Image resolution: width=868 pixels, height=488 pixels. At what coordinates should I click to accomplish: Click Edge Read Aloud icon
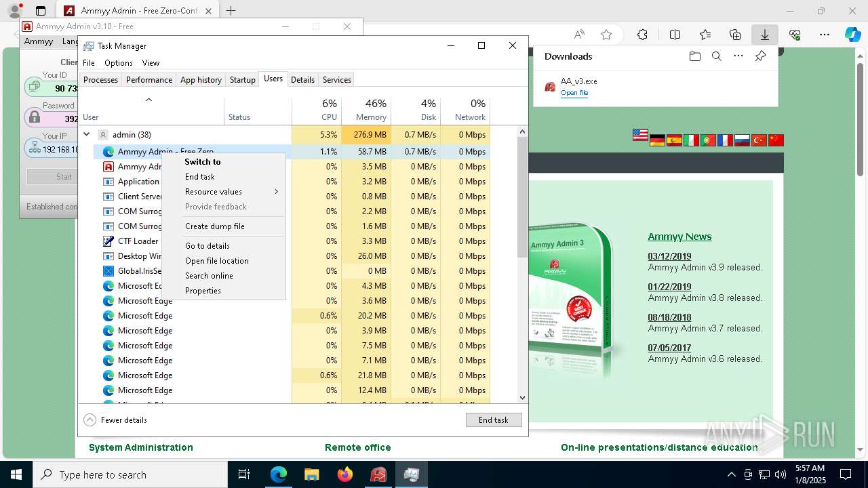(579, 35)
